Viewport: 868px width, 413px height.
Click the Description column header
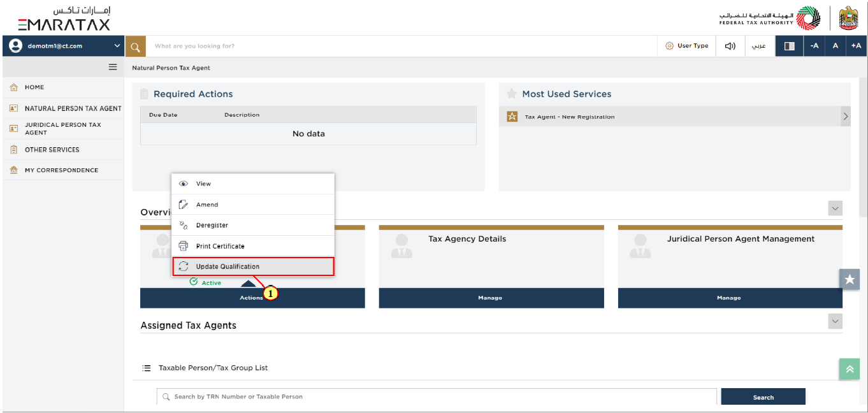[242, 115]
